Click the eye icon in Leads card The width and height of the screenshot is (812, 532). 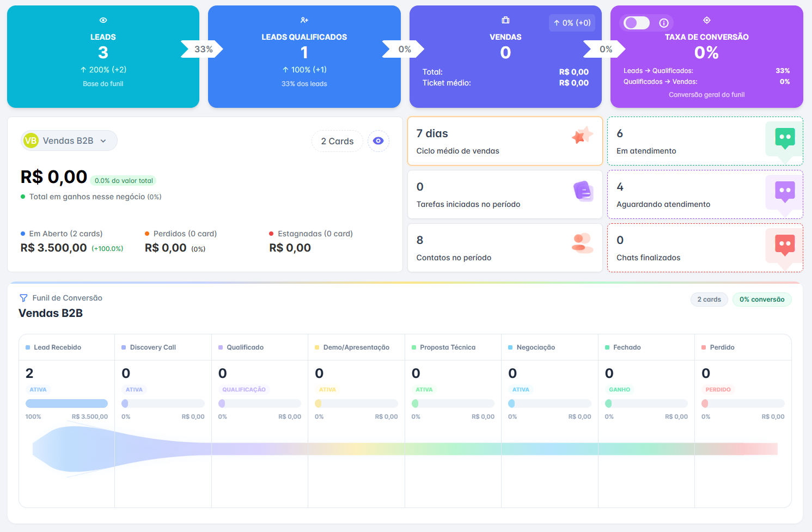pyautogui.click(x=103, y=20)
